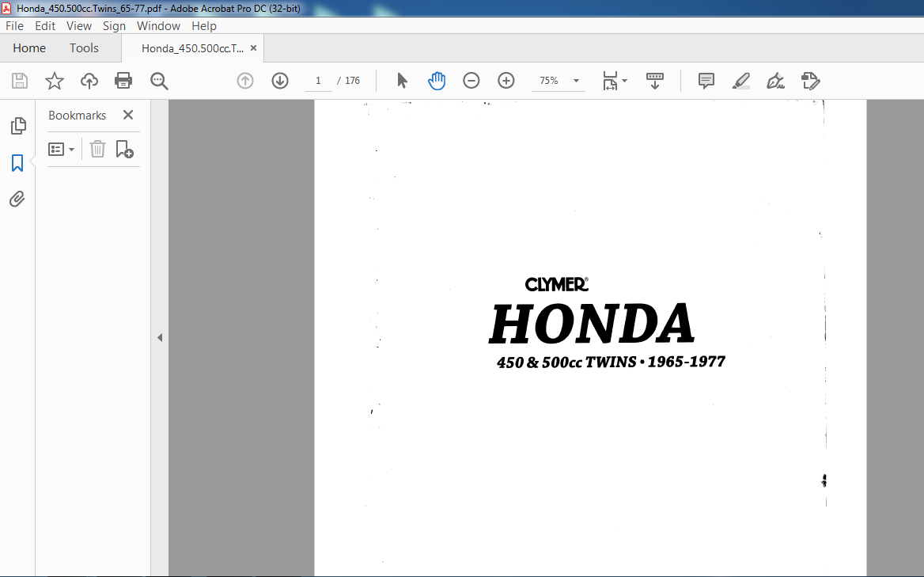924x577 pixels.
Task: Click the Save file icon
Action: pyautogui.click(x=20, y=81)
